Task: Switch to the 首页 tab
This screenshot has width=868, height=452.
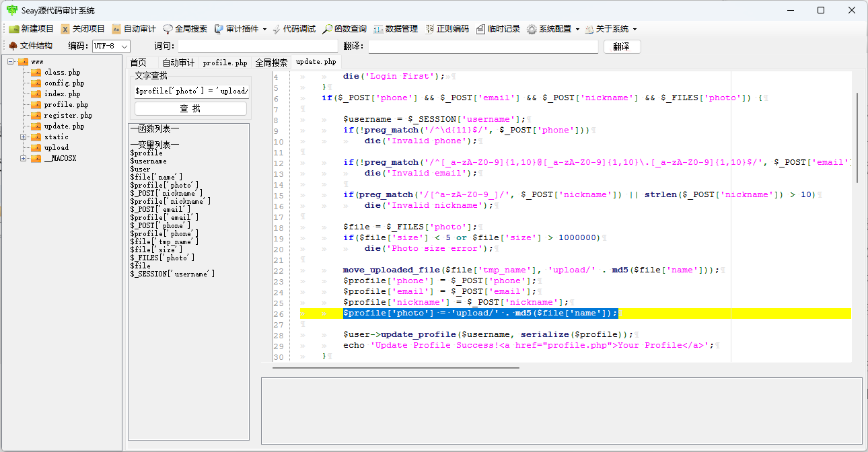Action: coord(137,61)
